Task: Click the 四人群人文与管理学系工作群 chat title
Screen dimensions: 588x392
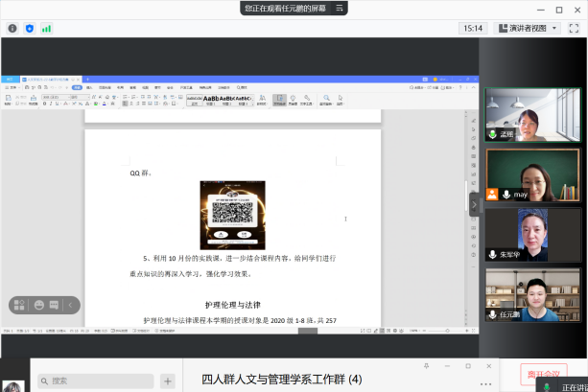Action: 281,379
